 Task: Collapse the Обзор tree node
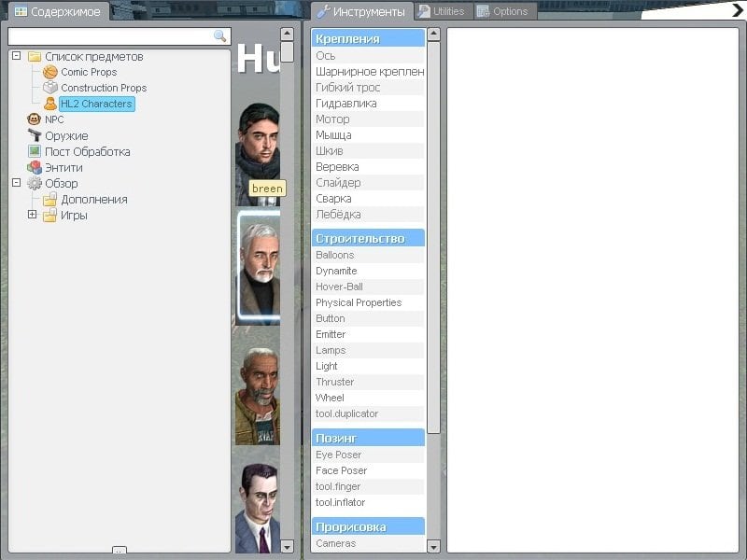pos(16,183)
